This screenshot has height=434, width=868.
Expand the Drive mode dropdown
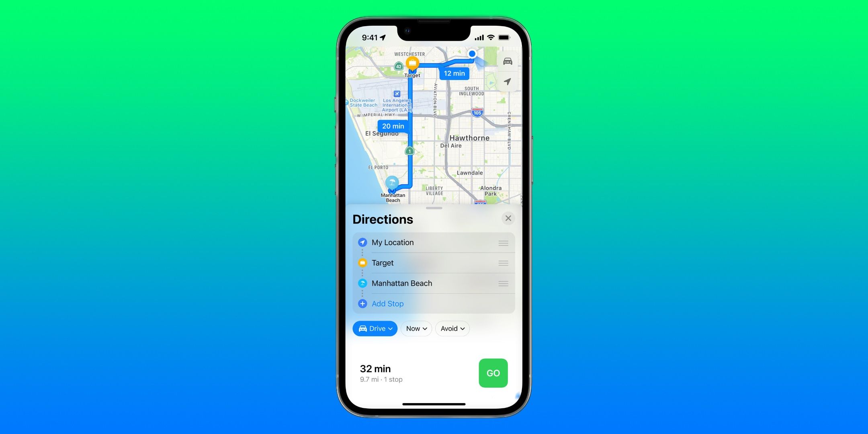(375, 328)
